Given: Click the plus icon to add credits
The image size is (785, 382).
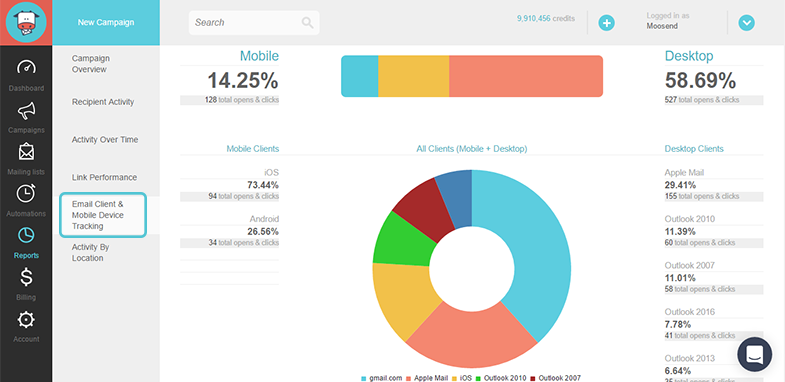Looking at the screenshot, I should click(606, 23).
